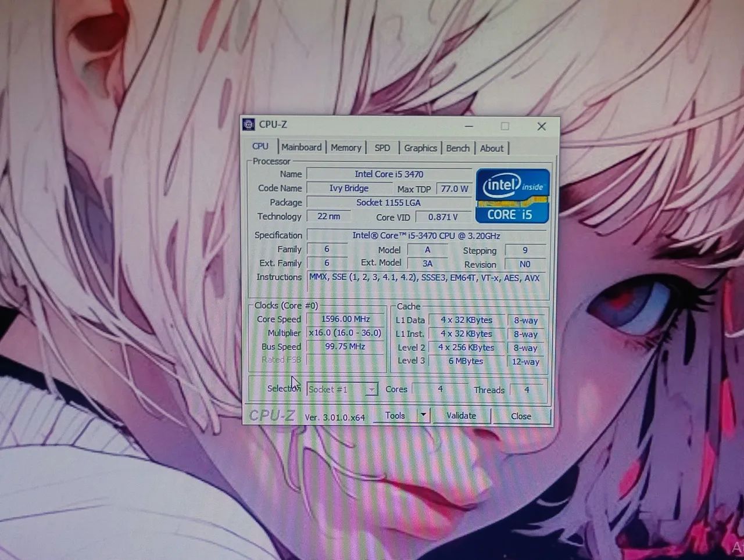Click the Level 3 value '6 MBytes'
The width and height of the screenshot is (744, 560).
point(466,361)
